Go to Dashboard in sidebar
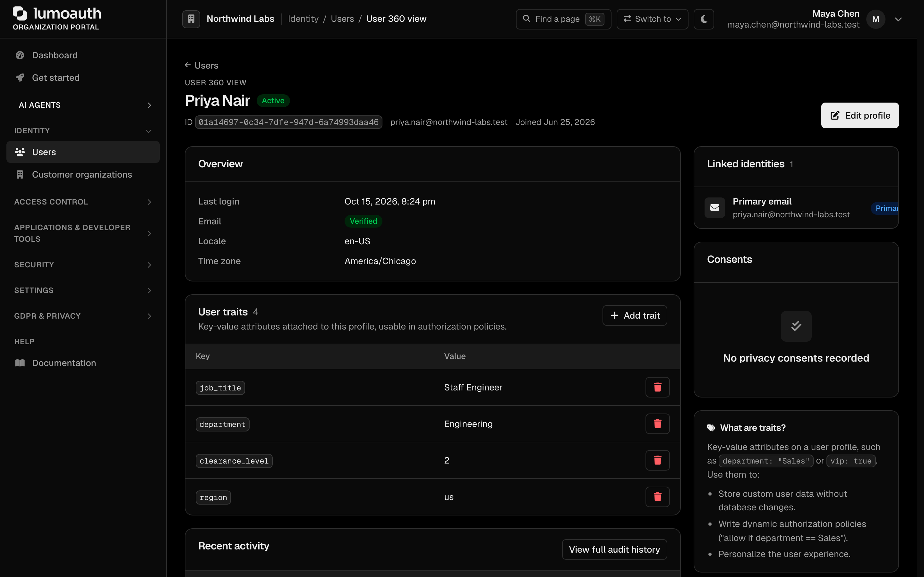Screen dimensions: 924x577 pos(83,55)
